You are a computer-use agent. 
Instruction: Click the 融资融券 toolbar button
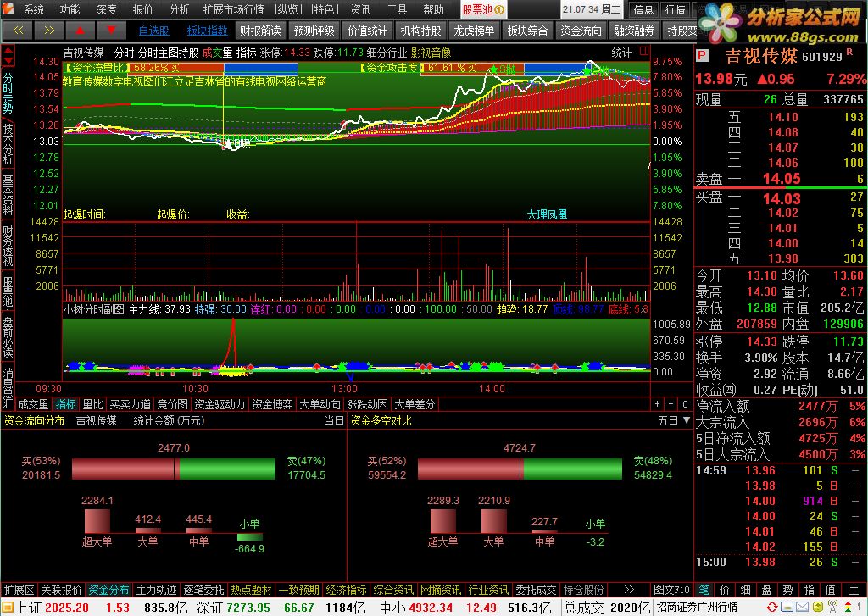[x=634, y=31]
